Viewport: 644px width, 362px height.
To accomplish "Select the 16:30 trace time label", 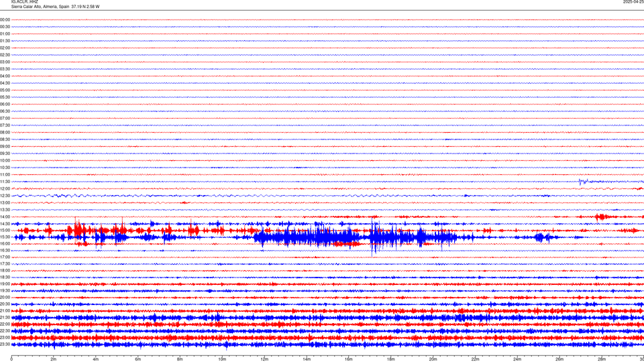I will tap(5, 250).
